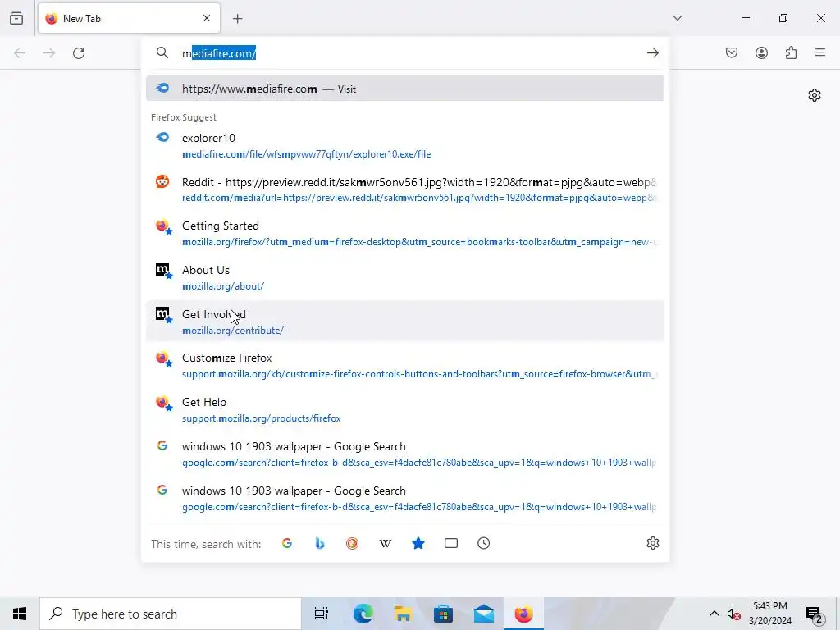This screenshot has width=840, height=630.
Task: Click the muted volume tray icon
Action: [x=733, y=614]
